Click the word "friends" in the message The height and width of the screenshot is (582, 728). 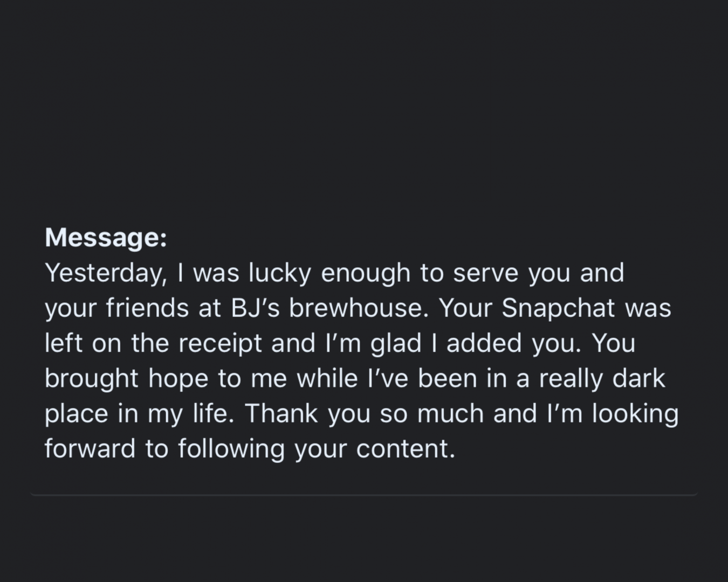click(148, 308)
